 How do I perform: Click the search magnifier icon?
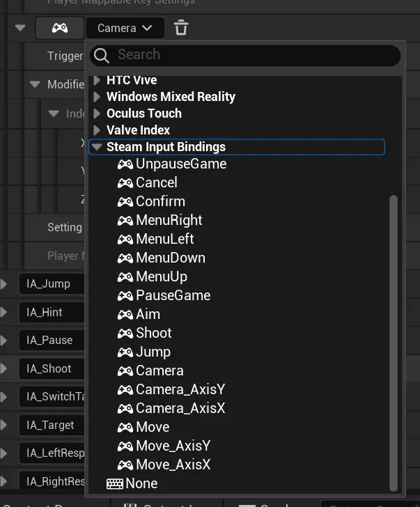101,56
